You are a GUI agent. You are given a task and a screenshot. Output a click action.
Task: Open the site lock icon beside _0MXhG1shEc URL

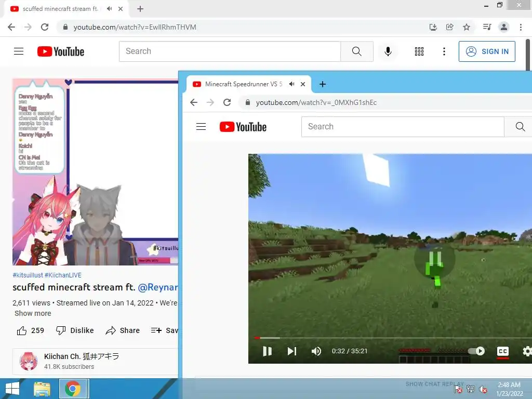(248, 102)
